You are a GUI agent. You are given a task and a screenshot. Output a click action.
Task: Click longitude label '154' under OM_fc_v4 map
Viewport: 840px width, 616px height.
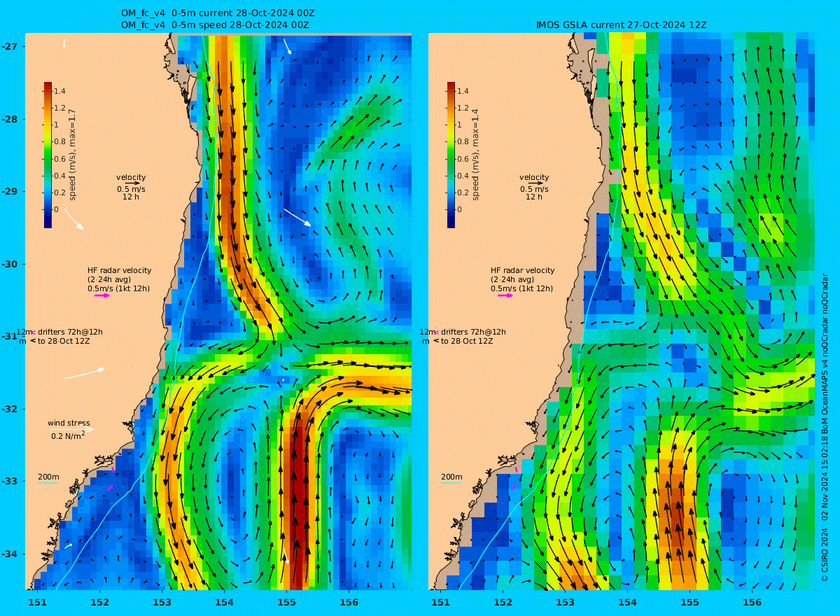tap(224, 602)
